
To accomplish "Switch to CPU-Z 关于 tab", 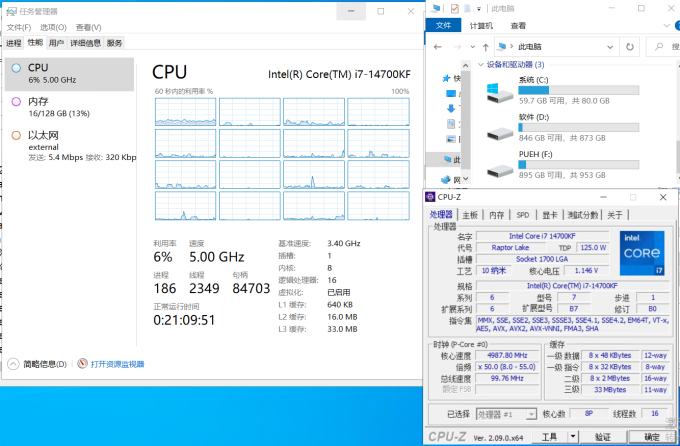I will pyautogui.click(x=615, y=215).
